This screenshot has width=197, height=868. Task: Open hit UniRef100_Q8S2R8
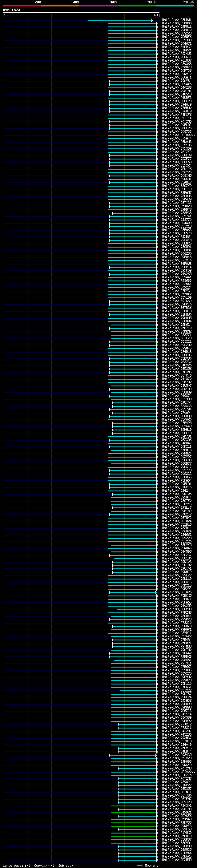[177, 33]
